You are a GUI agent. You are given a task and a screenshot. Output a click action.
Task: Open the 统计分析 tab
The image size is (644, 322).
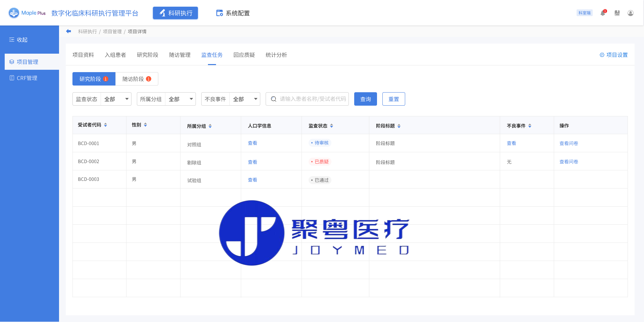click(276, 55)
